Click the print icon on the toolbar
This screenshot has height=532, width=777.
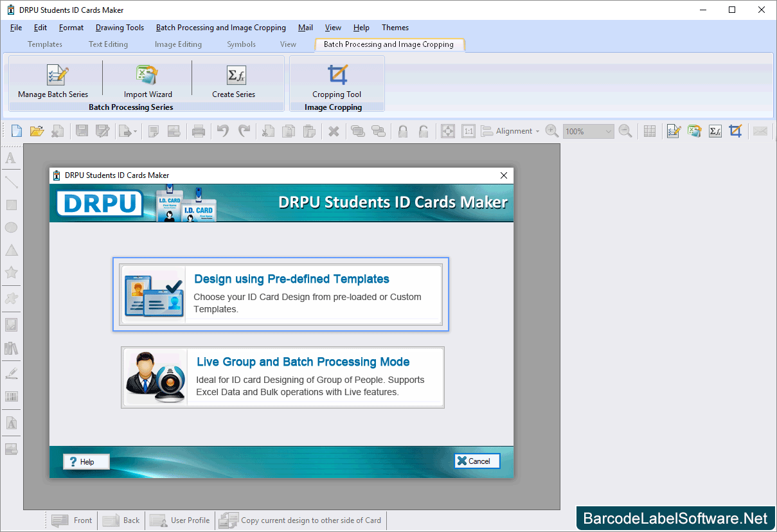click(198, 130)
